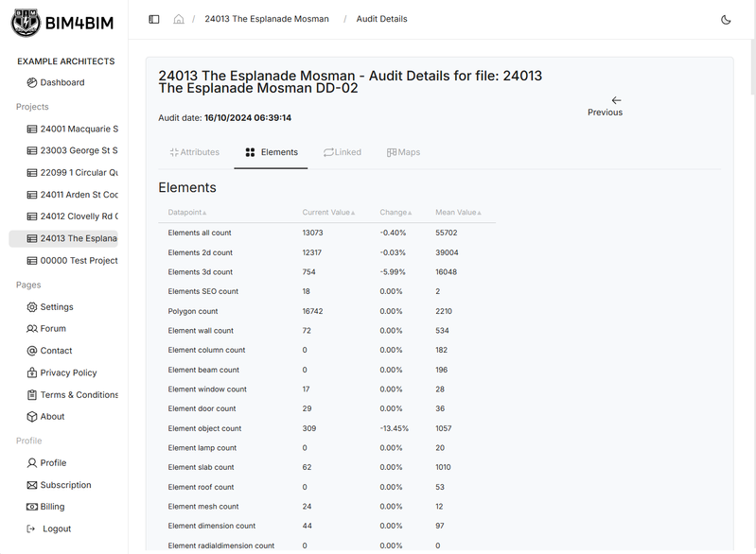
Task: Sort by Mean Value column header
Action: point(458,213)
